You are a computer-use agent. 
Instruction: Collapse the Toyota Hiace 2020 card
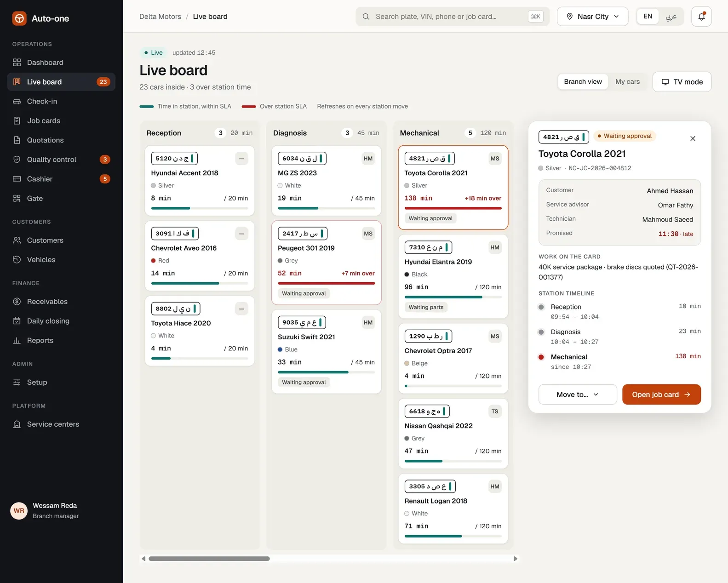pos(241,309)
